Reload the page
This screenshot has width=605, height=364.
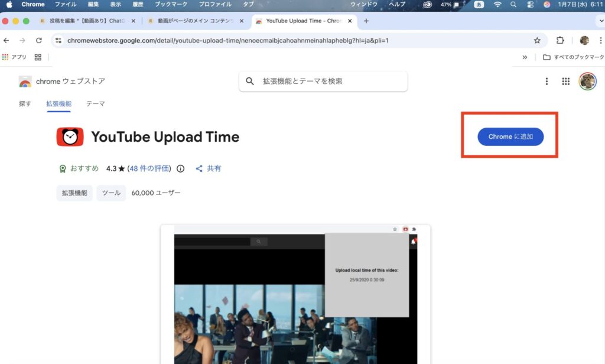[39, 41]
